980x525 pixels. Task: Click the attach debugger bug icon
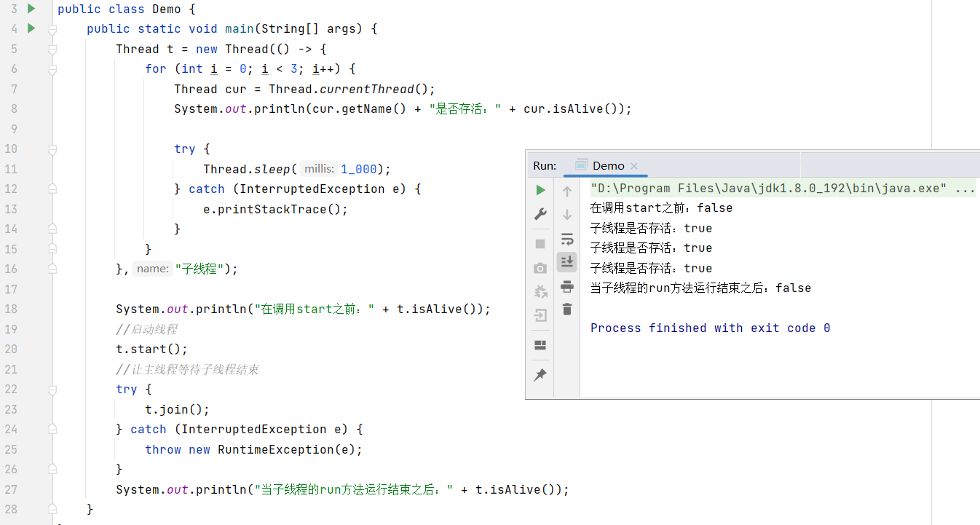[x=540, y=292]
